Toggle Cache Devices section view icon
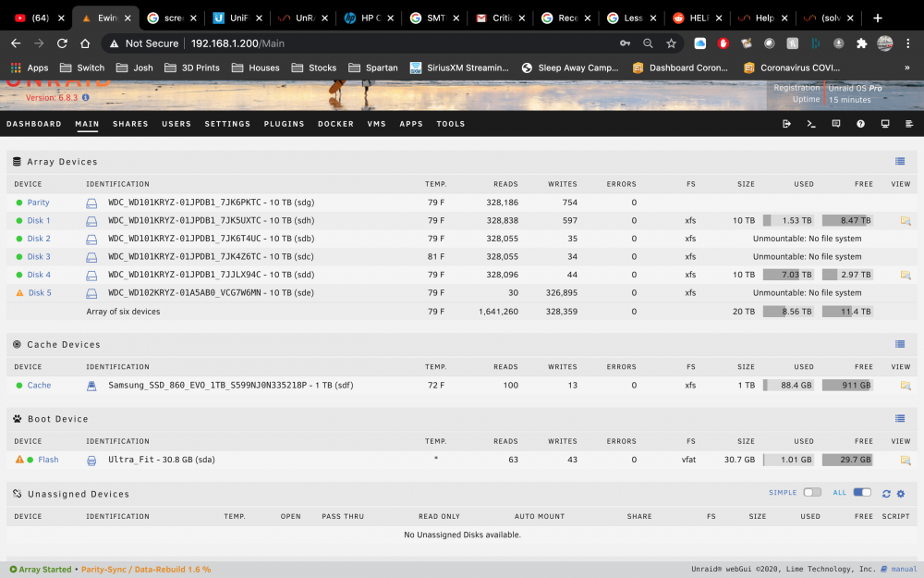The image size is (924, 578). [900, 344]
